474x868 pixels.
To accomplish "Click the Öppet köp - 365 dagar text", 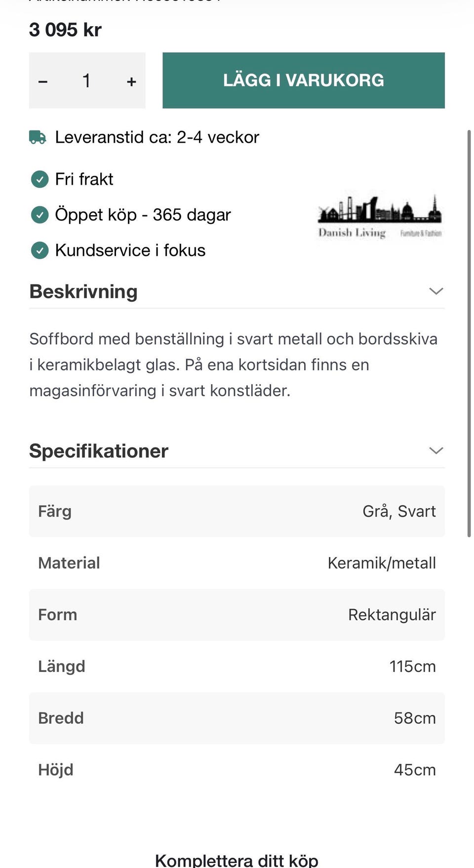I will click(x=143, y=215).
